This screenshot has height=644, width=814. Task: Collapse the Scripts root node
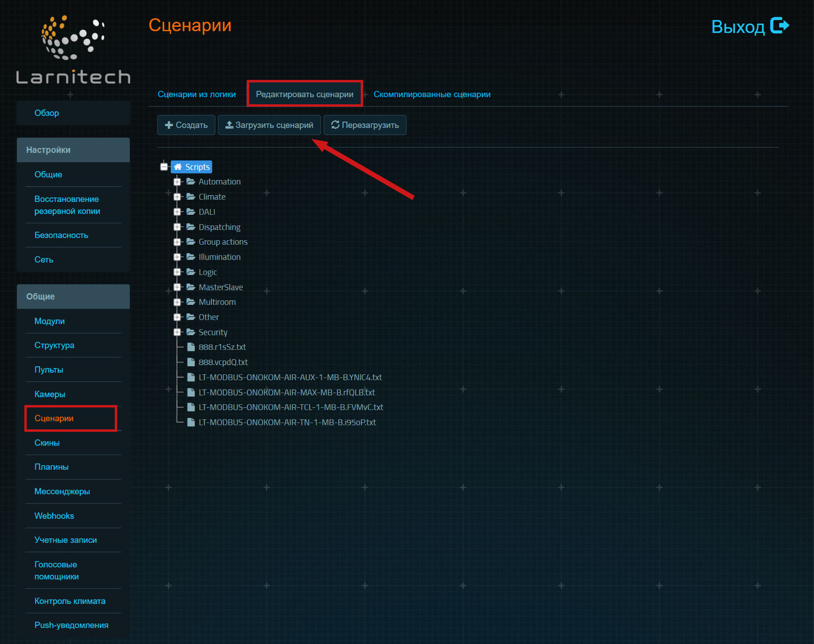coord(164,167)
